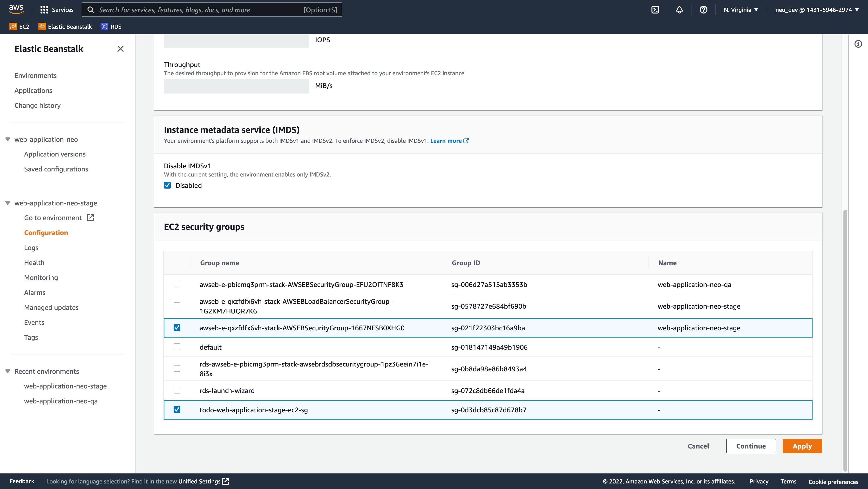Image resolution: width=868 pixels, height=489 pixels.
Task: Click the Throughput MiB/s input field
Action: [236, 86]
